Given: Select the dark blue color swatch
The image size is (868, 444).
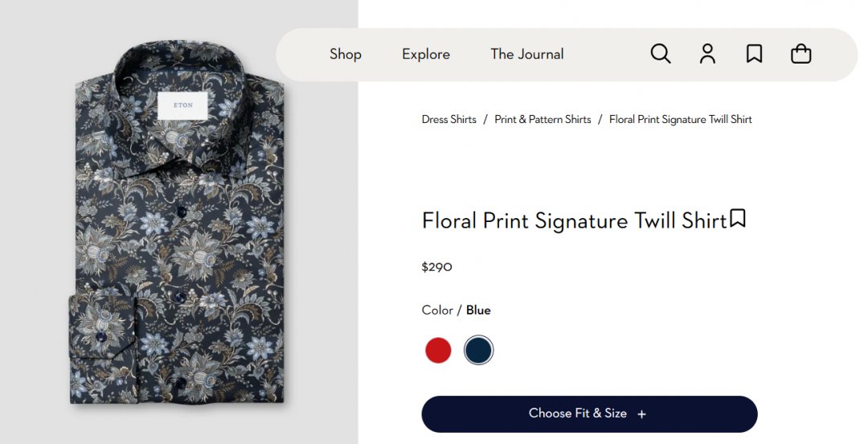Looking at the screenshot, I should click(x=478, y=351).
